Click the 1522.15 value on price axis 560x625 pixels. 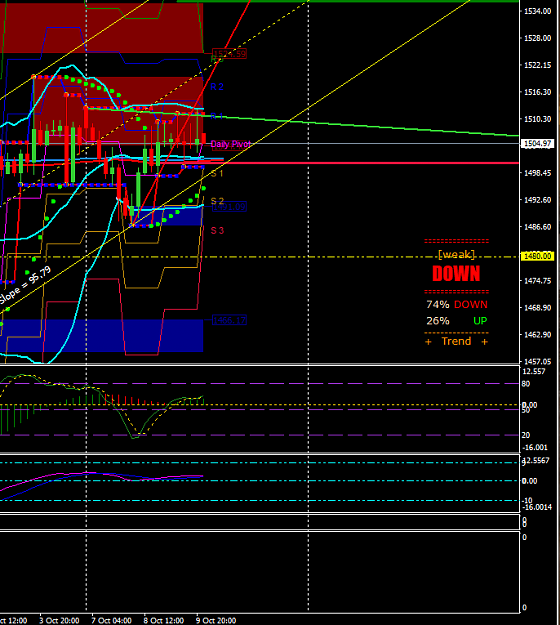(538, 65)
